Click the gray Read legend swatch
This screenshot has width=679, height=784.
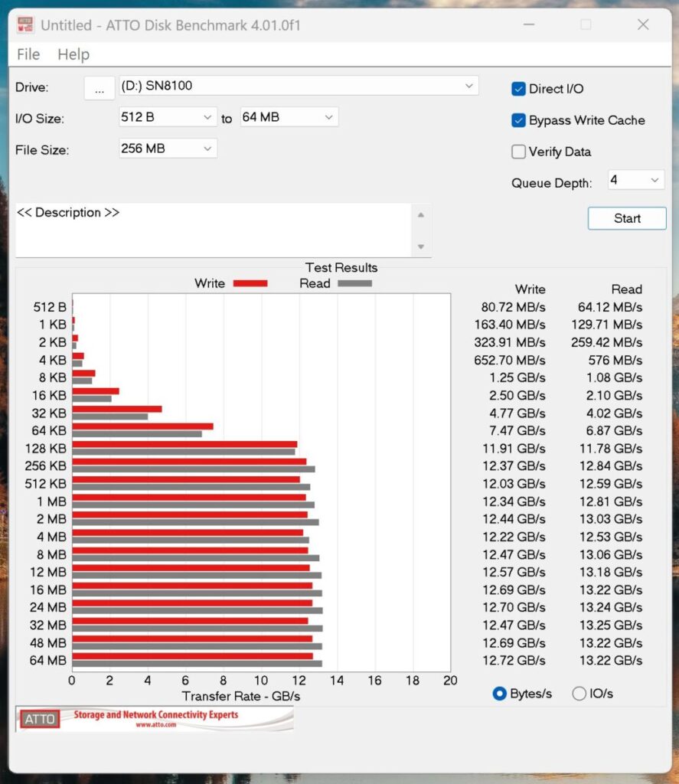[355, 283]
